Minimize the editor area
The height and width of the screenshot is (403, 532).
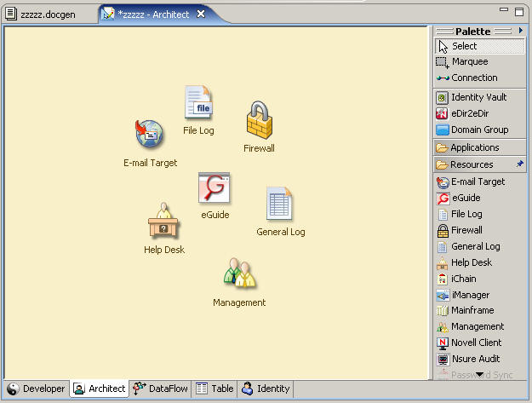[x=504, y=10]
